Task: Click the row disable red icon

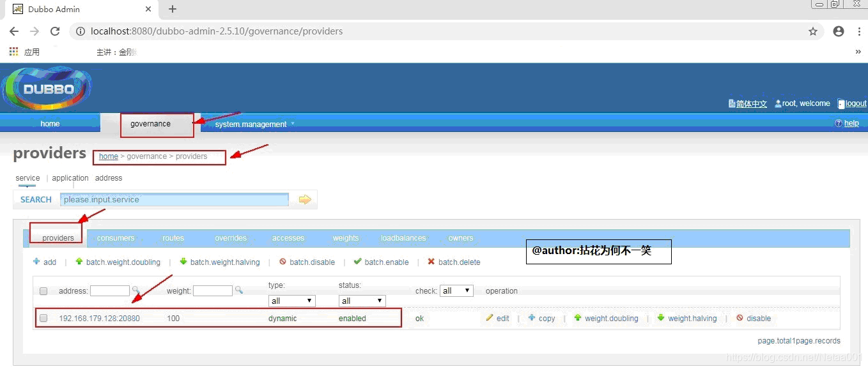Action: tap(740, 318)
